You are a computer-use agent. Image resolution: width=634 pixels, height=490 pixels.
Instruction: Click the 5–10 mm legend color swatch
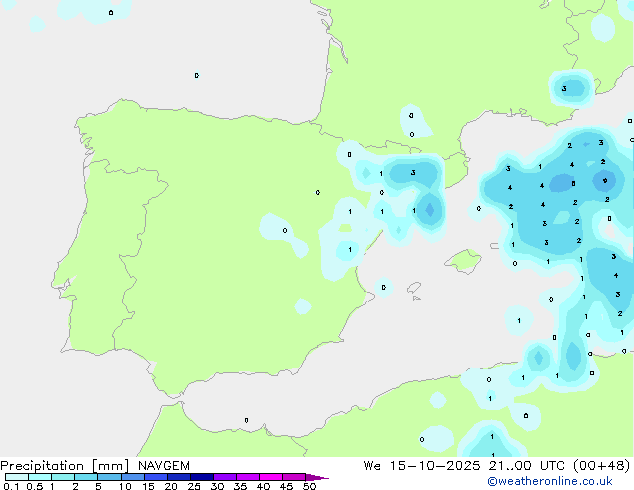pos(109,477)
